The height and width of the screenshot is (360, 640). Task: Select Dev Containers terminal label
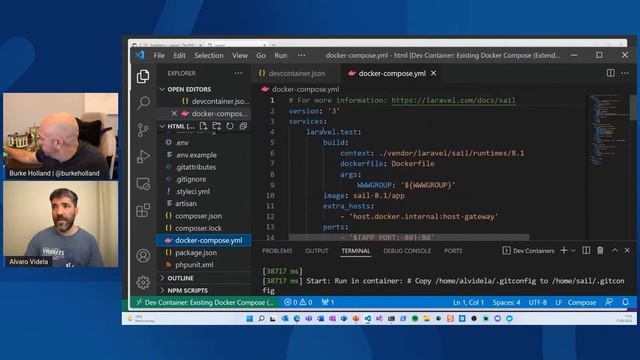(528, 251)
